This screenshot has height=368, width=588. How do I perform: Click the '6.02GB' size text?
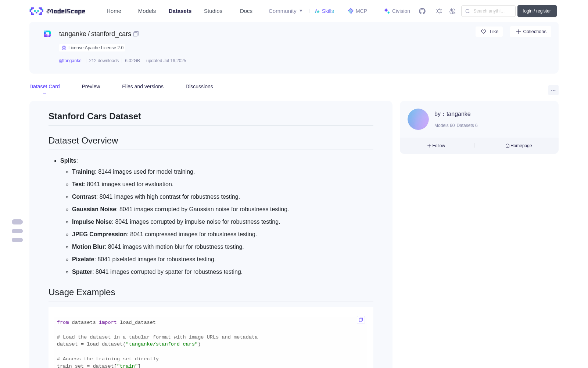tap(132, 61)
